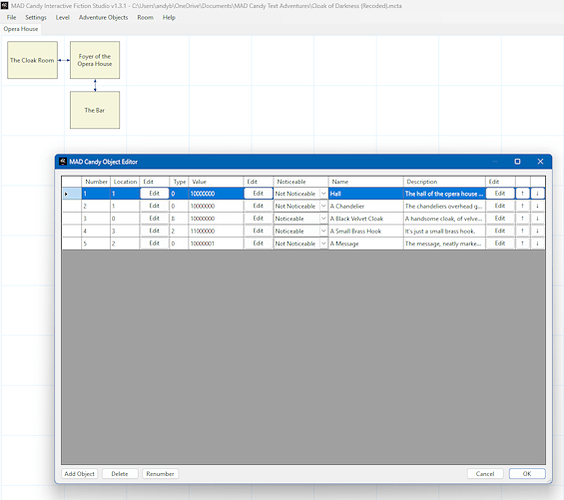This screenshot has height=500, width=564.
Task: Move A Small Brass Hook row up
Action: (522, 231)
